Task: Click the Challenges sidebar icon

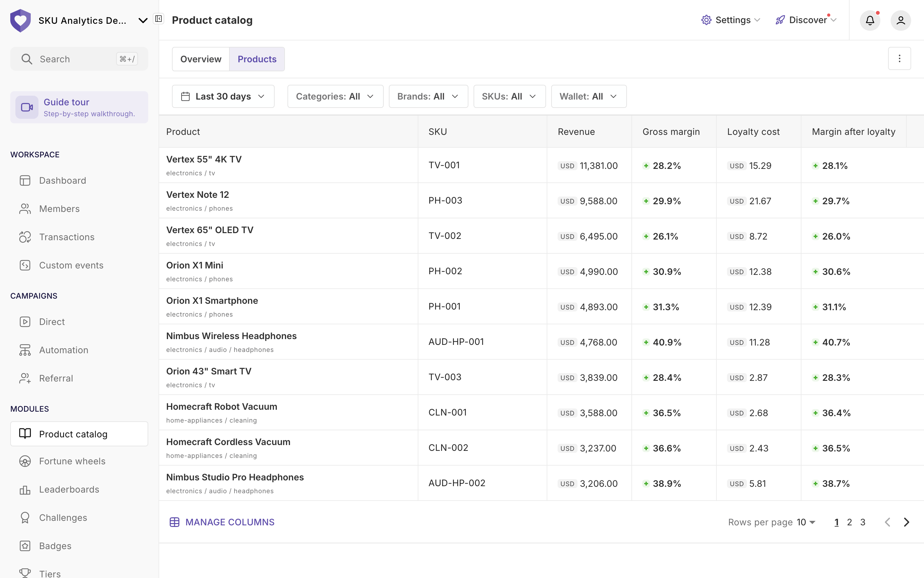Action: click(25, 518)
